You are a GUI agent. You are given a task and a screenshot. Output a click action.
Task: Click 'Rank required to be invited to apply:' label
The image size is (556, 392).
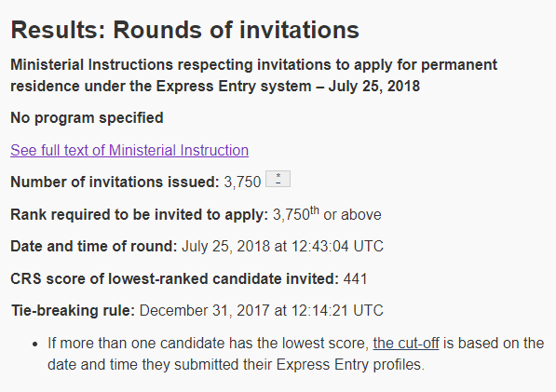click(x=140, y=214)
